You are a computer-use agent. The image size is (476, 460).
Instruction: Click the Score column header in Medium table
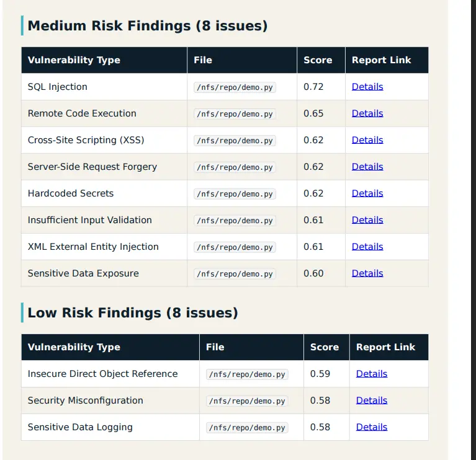click(318, 60)
